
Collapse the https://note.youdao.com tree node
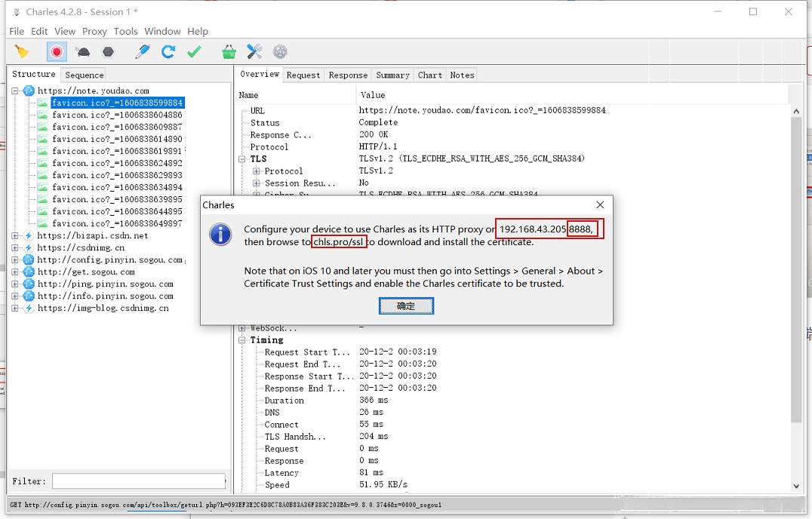pyautogui.click(x=15, y=91)
